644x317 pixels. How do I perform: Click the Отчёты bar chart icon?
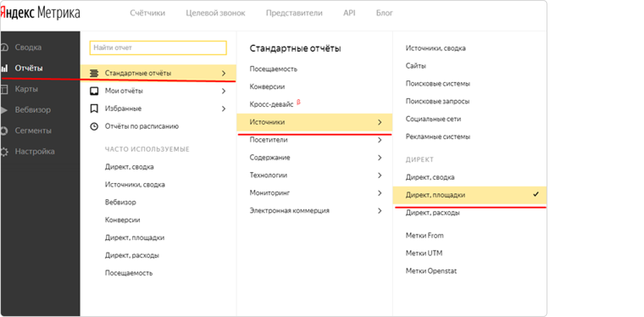pos(5,68)
